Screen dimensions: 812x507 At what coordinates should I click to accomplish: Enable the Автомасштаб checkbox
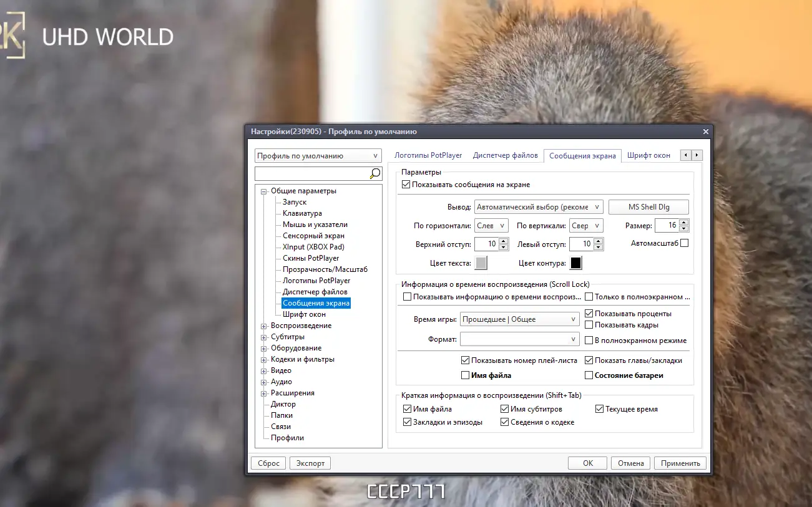pyautogui.click(x=684, y=243)
